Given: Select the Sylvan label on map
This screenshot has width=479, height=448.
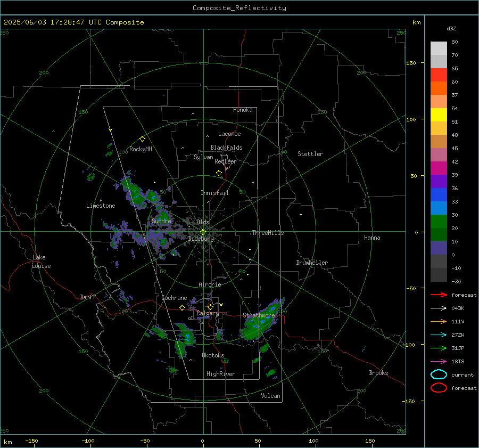Looking at the screenshot, I should 203,157.
